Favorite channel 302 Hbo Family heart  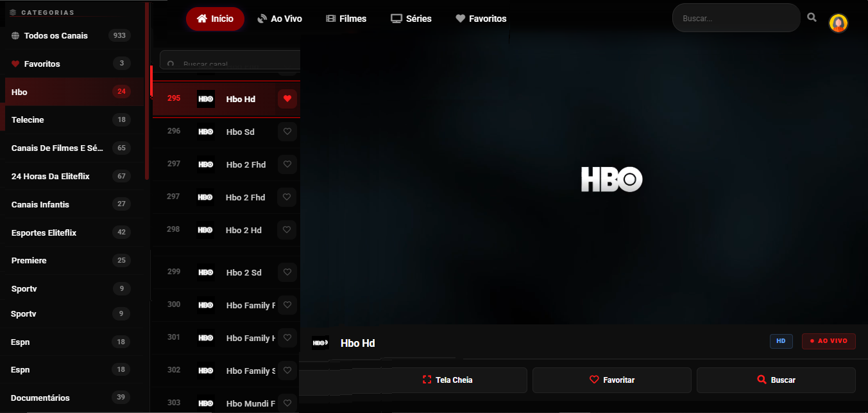pyautogui.click(x=287, y=371)
